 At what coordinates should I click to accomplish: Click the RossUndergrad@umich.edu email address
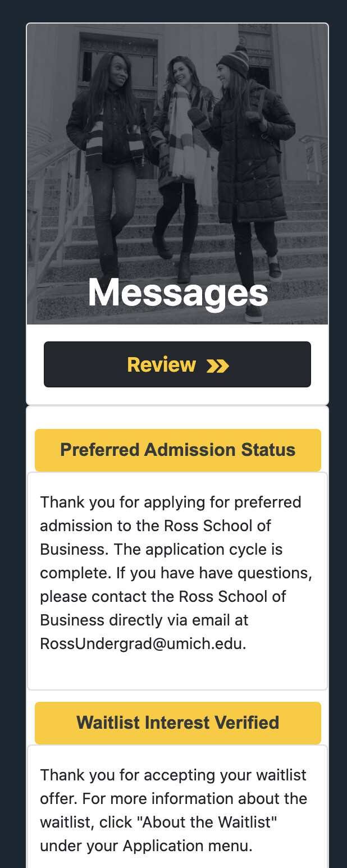143,643
